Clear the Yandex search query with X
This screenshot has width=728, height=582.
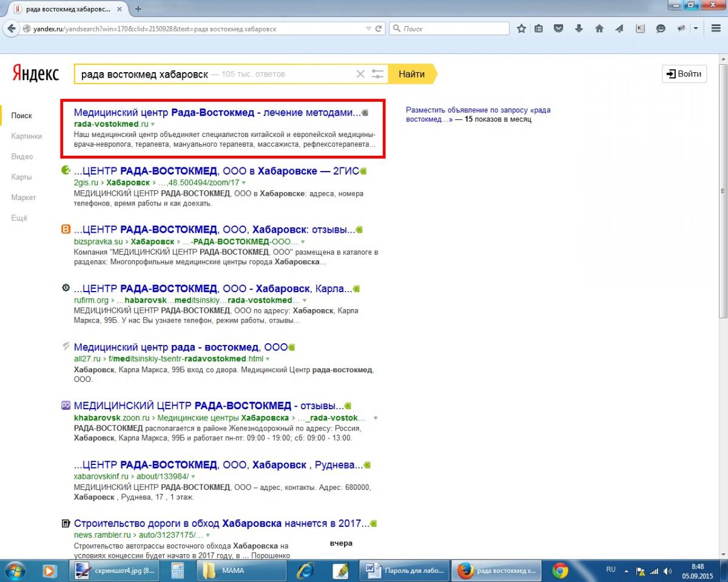click(360, 74)
